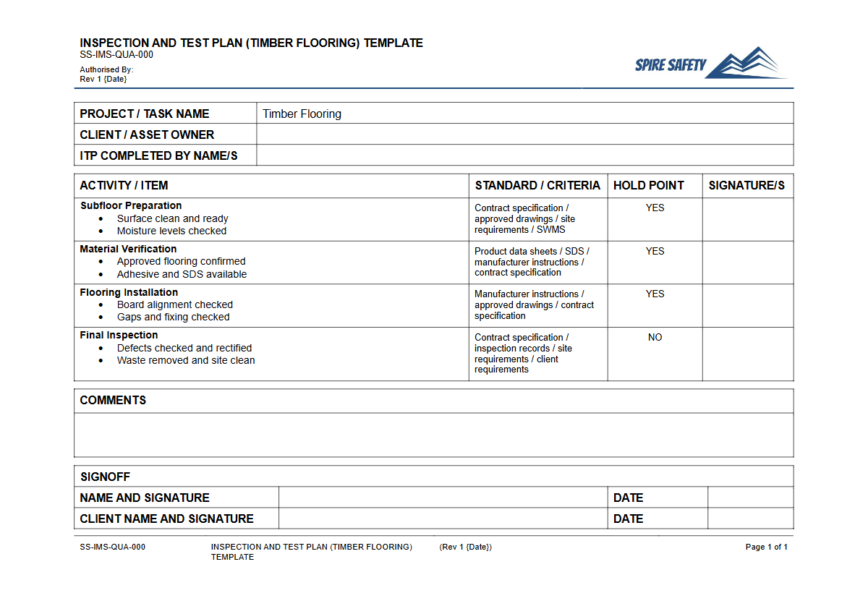Image resolution: width=868 pixels, height=614 pixels.
Task: Select the PROJECT / TASK NAME label
Action: [145, 114]
